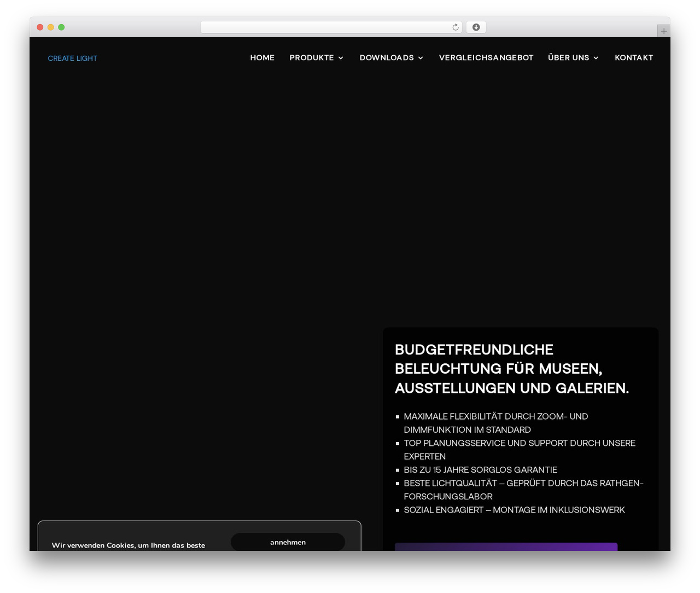Viewport: 700px width, 593px height.
Task: Select the Beste Lichtqualität bullet text
Action: [523, 490]
